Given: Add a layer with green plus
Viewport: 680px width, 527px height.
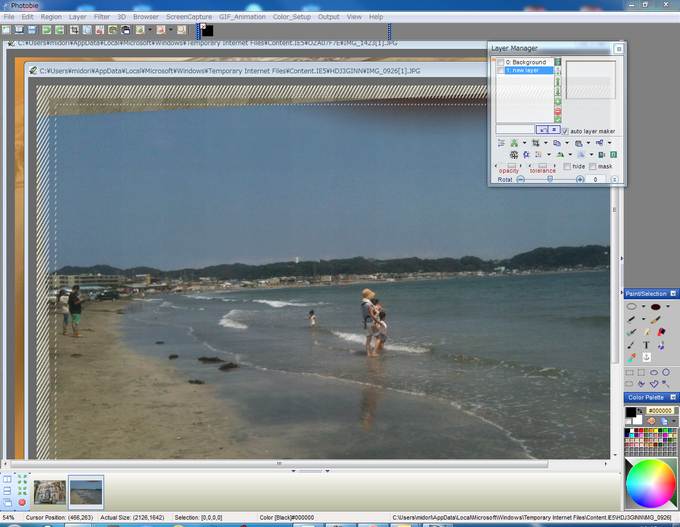Looking at the screenshot, I should click(558, 101).
